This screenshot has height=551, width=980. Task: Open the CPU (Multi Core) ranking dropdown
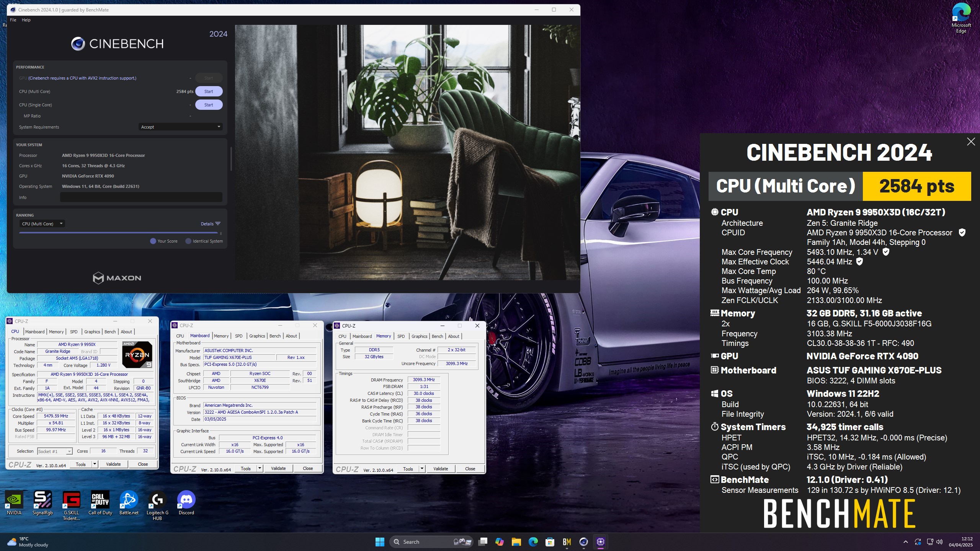[42, 224]
